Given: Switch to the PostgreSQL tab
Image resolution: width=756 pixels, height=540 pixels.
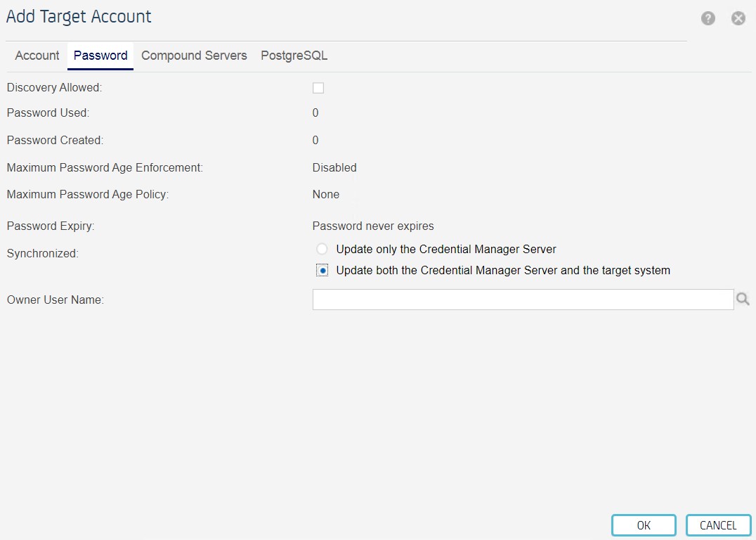Looking at the screenshot, I should (294, 56).
